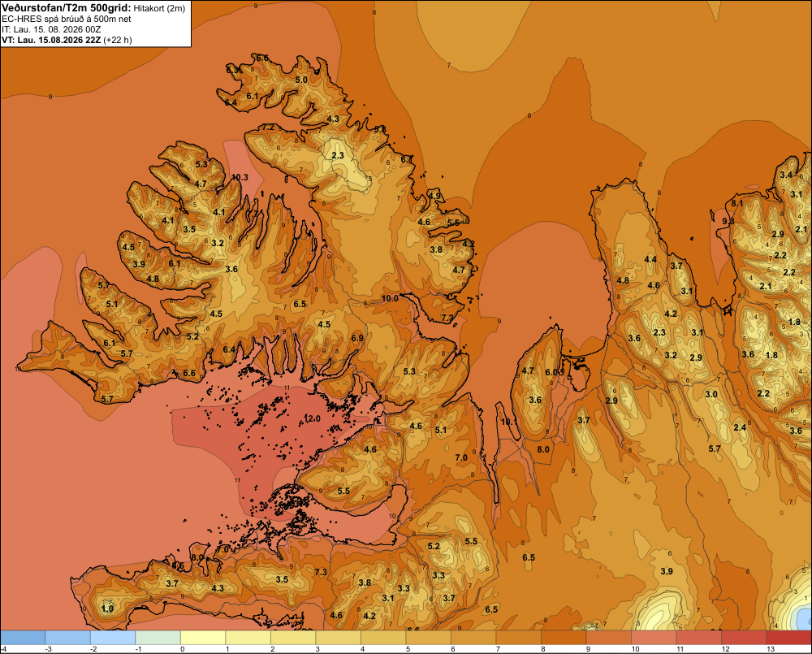Click the salmon 10 to 11 legend swatch
The image size is (812, 654).
point(654,638)
